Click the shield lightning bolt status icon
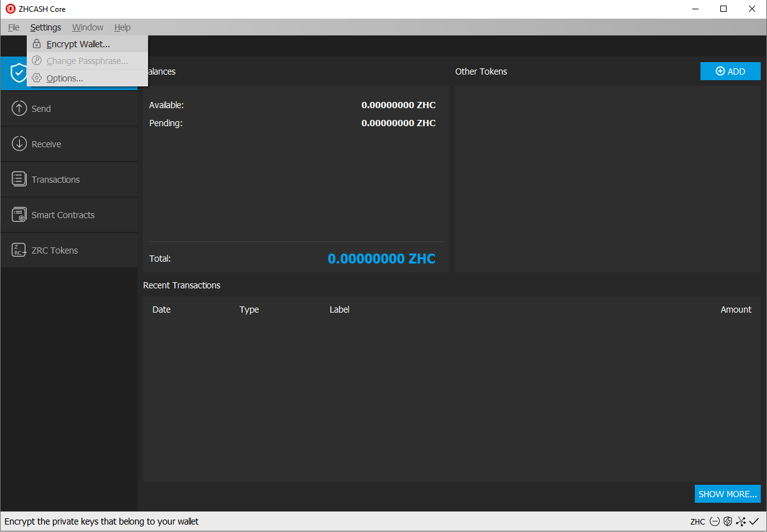The width and height of the screenshot is (767, 532). [x=728, y=521]
